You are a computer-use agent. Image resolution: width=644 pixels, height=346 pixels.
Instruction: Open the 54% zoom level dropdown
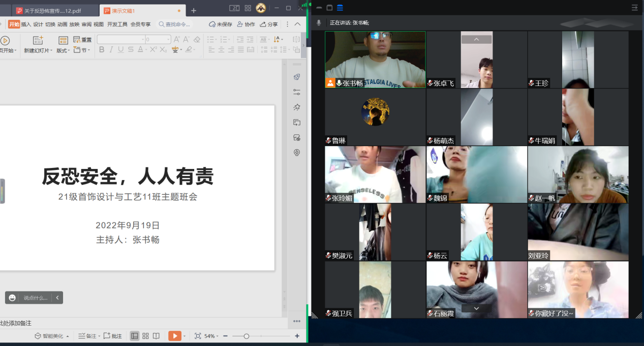click(x=211, y=336)
